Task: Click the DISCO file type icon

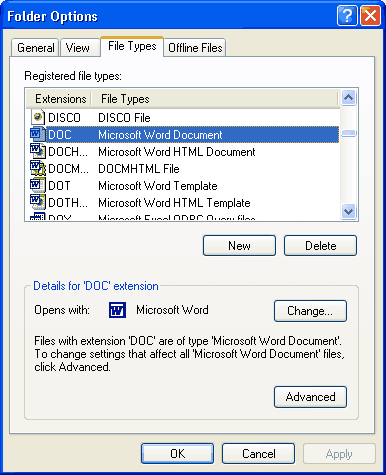Action: click(x=38, y=117)
